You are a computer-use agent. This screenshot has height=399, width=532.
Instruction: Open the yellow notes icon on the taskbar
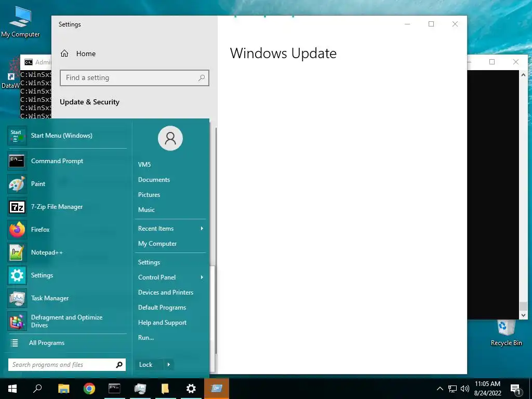tap(165, 389)
